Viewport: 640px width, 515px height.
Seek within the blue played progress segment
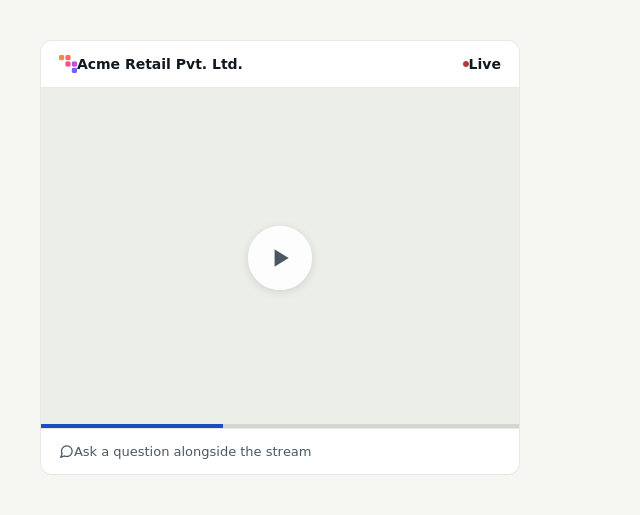click(x=132, y=426)
